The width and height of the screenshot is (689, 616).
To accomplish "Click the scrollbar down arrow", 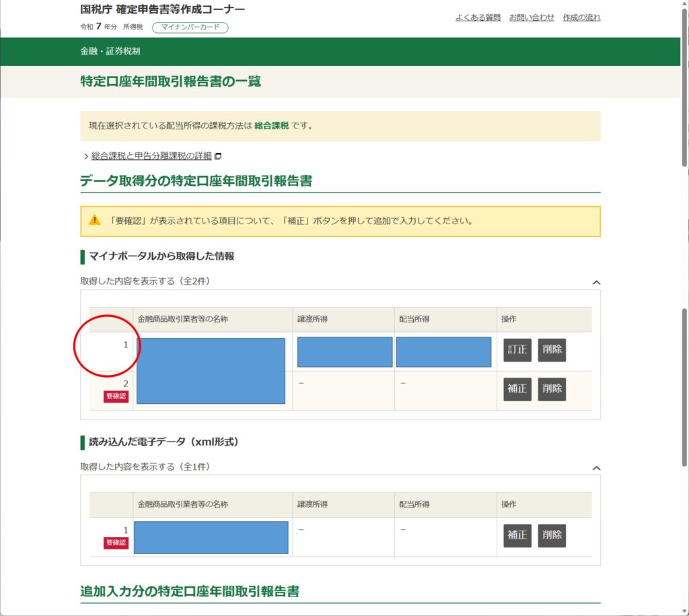I will (x=684, y=610).
